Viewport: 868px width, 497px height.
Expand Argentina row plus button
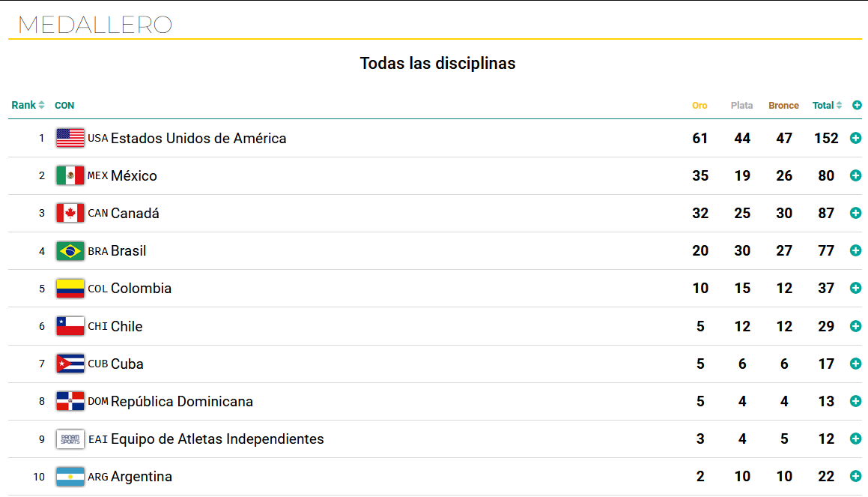coord(855,477)
